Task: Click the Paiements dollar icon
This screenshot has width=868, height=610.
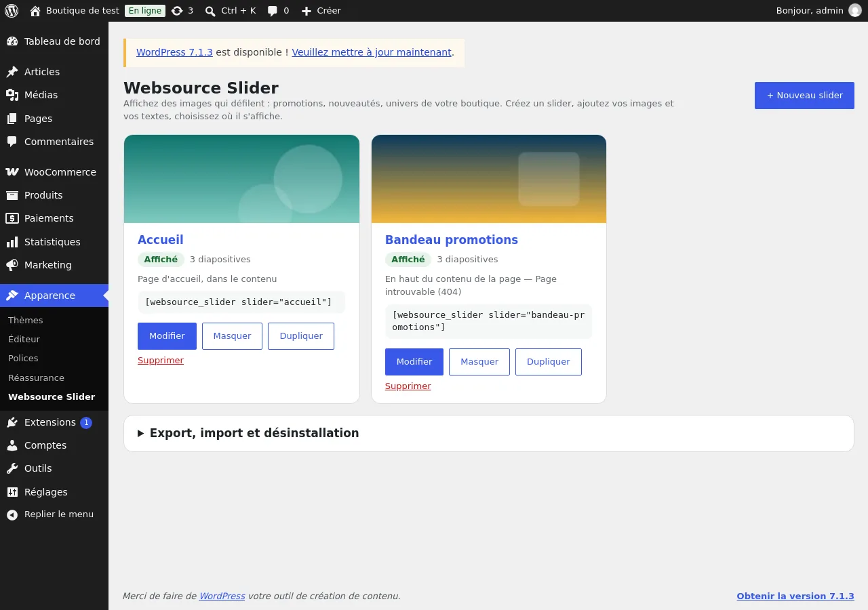Action: tap(12, 218)
